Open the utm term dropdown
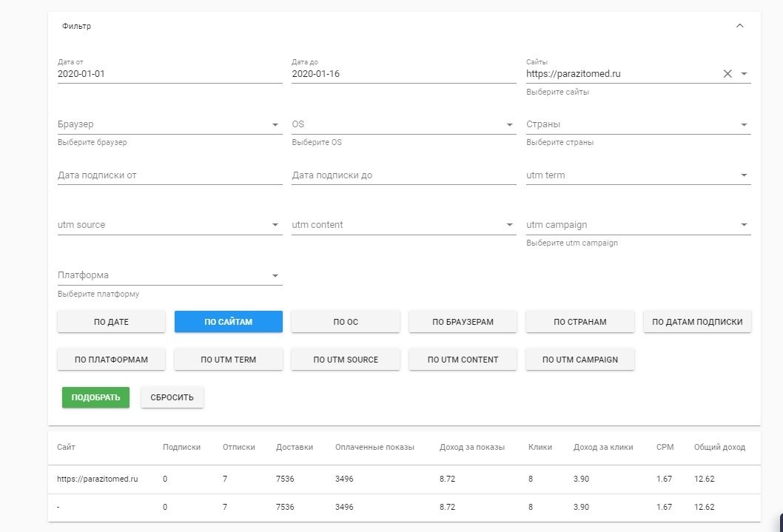This screenshot has width=783, height=532. (638, 175)
